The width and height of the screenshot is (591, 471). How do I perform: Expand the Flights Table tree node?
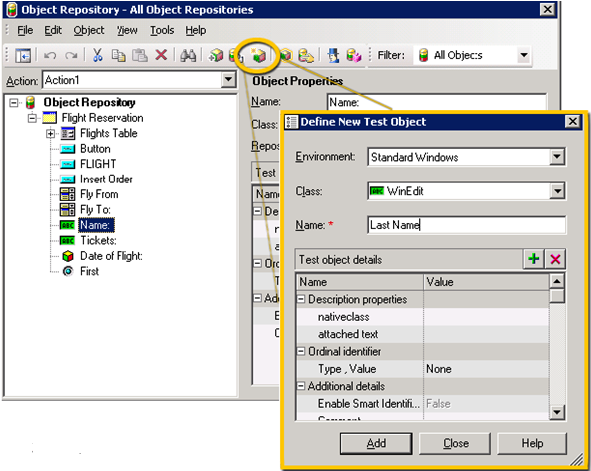[x=51, y=134]
